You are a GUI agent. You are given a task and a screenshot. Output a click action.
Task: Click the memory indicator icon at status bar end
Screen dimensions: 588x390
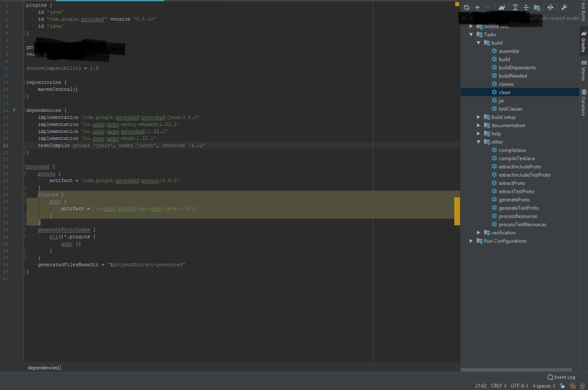pos(582,386)
